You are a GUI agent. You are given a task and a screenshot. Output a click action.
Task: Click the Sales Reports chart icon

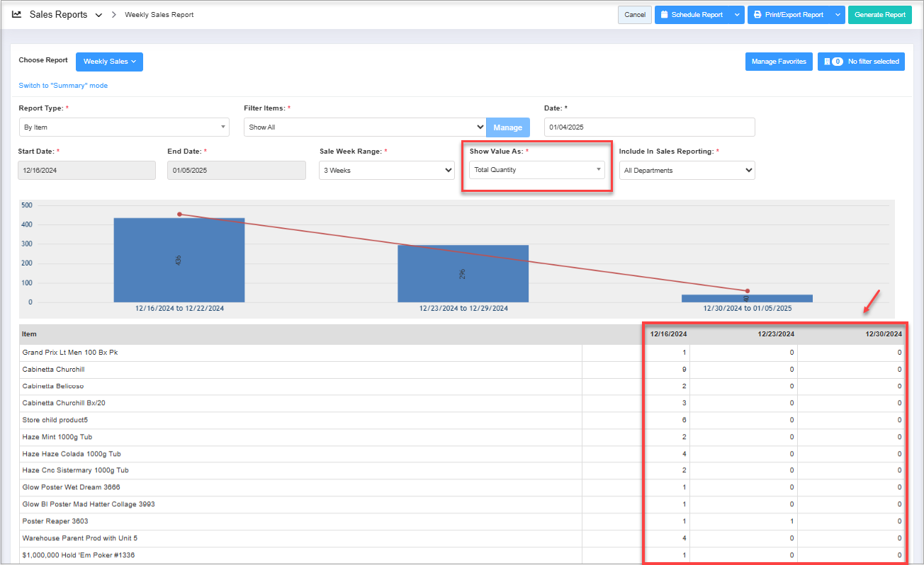16,14
